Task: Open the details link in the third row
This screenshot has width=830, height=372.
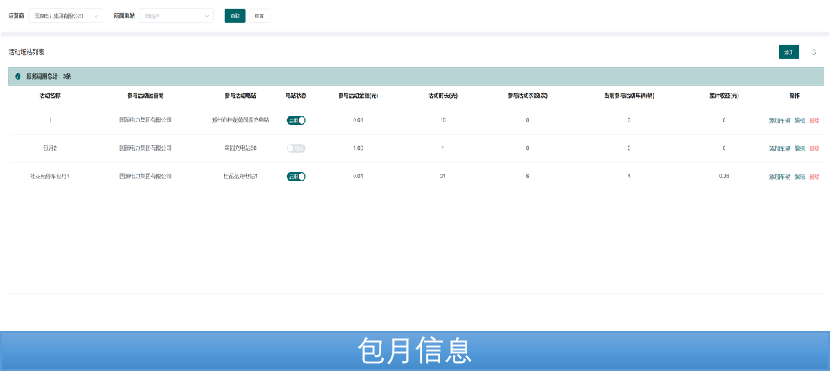Action: [x=780, y=177]
